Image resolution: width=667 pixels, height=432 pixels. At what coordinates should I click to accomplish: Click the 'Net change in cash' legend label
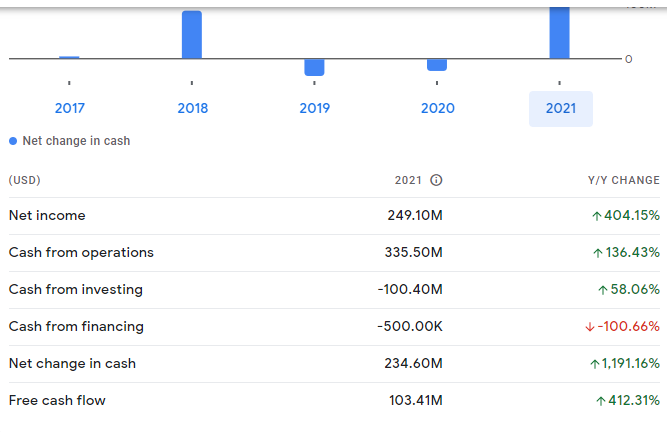click(x=76, y=141)
